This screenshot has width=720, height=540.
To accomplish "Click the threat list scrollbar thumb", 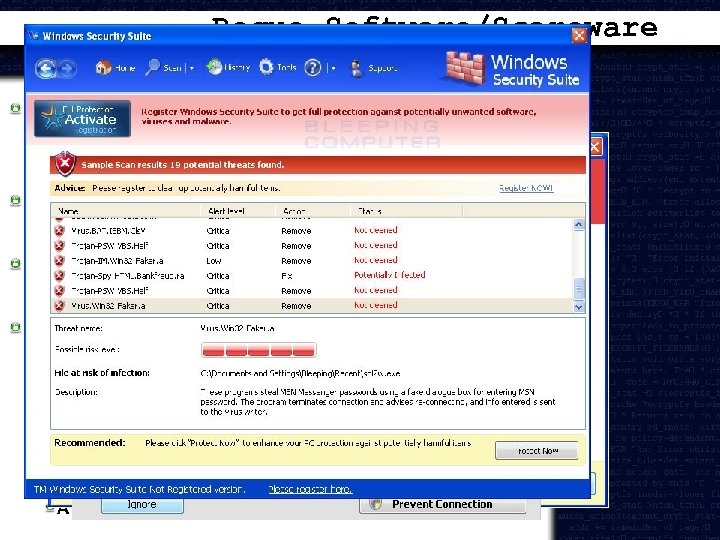I will (579, 288).
